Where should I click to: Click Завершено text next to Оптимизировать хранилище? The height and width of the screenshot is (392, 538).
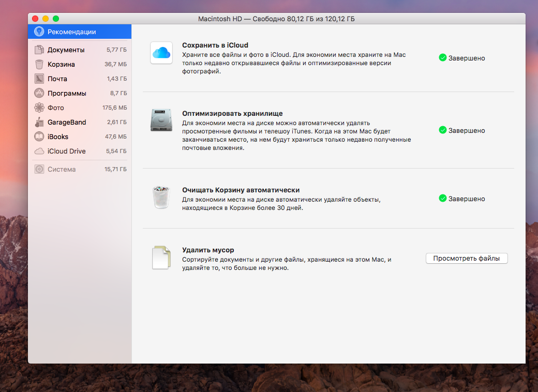pyautogui.click(x=467, y=130)
